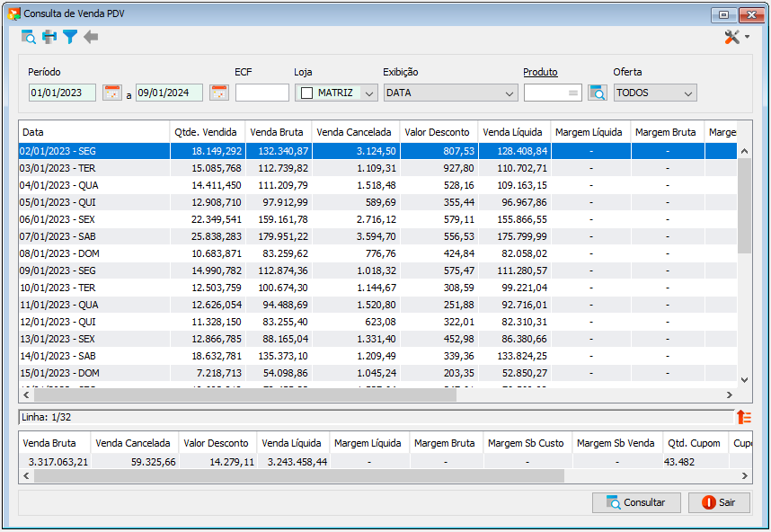Open calendar picker for start date

point(112,93)
